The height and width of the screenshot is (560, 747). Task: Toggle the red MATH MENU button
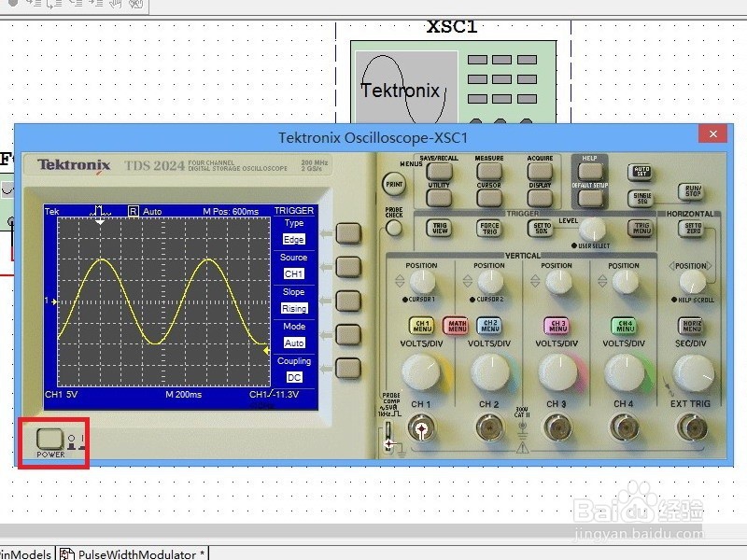(x=457, y=326)
